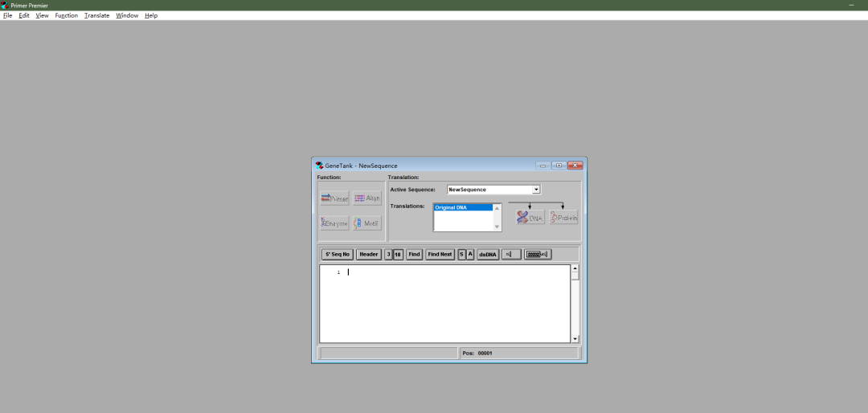Select group-by-10 numbering button
This screenshot has height=413, width=868.
point(398,255)
